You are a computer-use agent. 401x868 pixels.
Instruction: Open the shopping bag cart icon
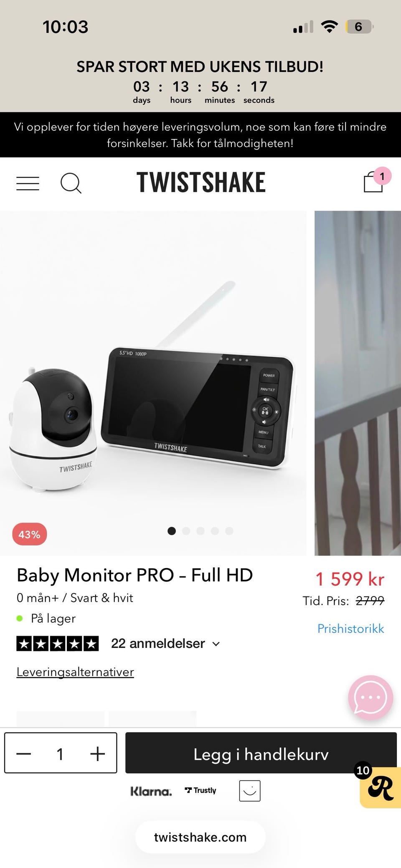(x=373, y=182)
